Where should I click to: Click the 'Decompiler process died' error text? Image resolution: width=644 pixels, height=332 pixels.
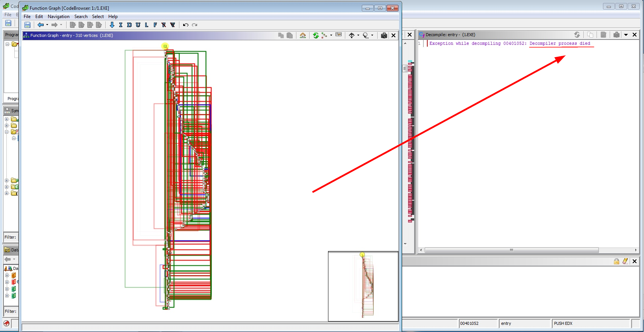click(x=560, y=44)
